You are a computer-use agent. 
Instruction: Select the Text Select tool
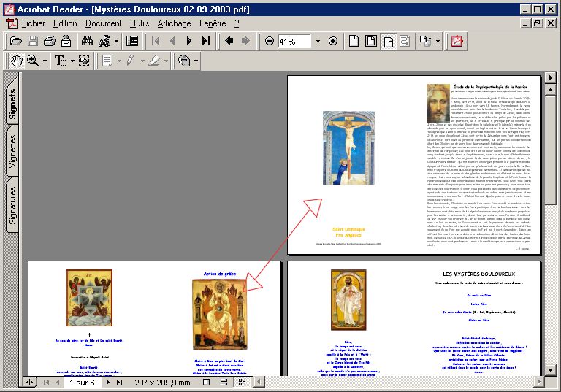coord(61,61)
